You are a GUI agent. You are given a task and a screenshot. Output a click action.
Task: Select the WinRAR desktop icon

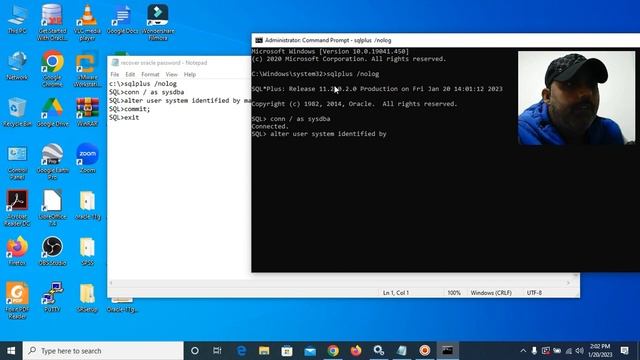87,112
